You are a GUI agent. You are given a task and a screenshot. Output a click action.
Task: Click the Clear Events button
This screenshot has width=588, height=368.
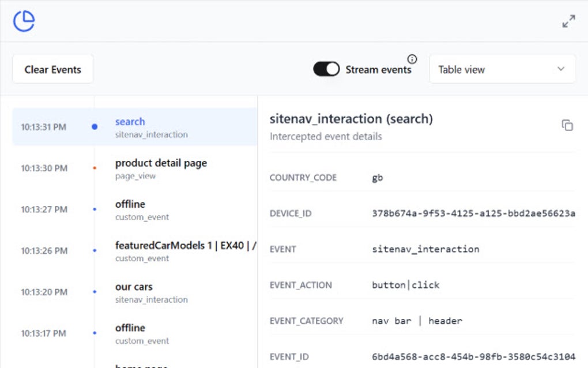[x=52, y=69]
